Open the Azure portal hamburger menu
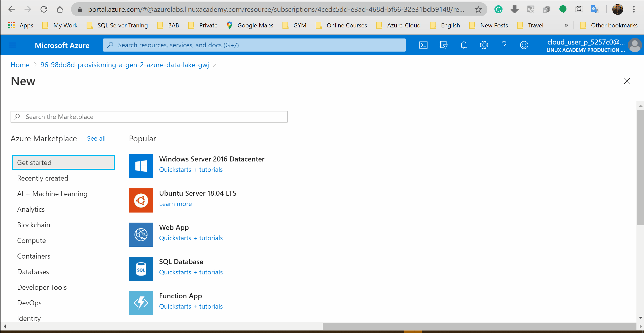This screenshot has width=644, height=333. [x=12, y=45]
